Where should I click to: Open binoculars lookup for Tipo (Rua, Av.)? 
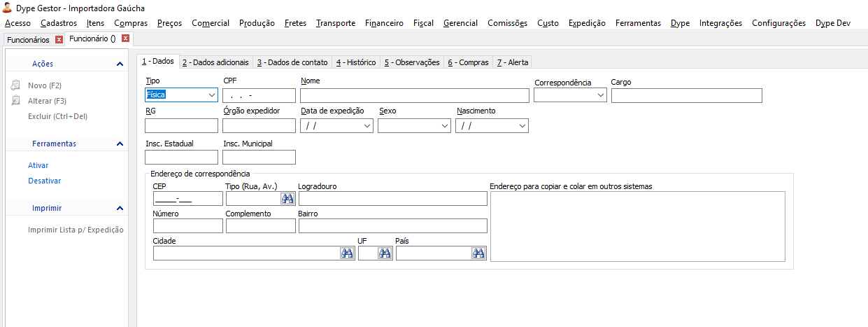coord(287,199)
